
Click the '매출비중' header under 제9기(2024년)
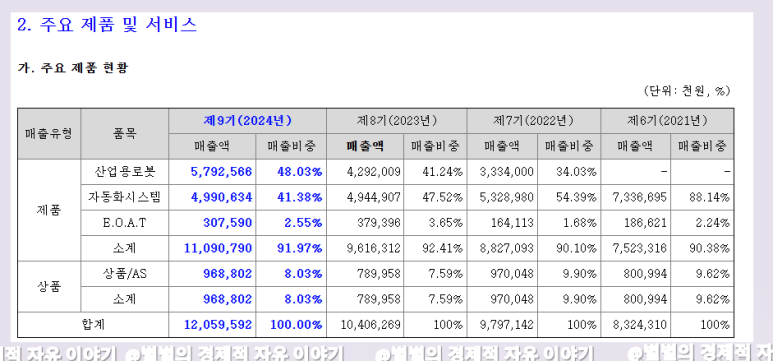click(x=291, y=146)
